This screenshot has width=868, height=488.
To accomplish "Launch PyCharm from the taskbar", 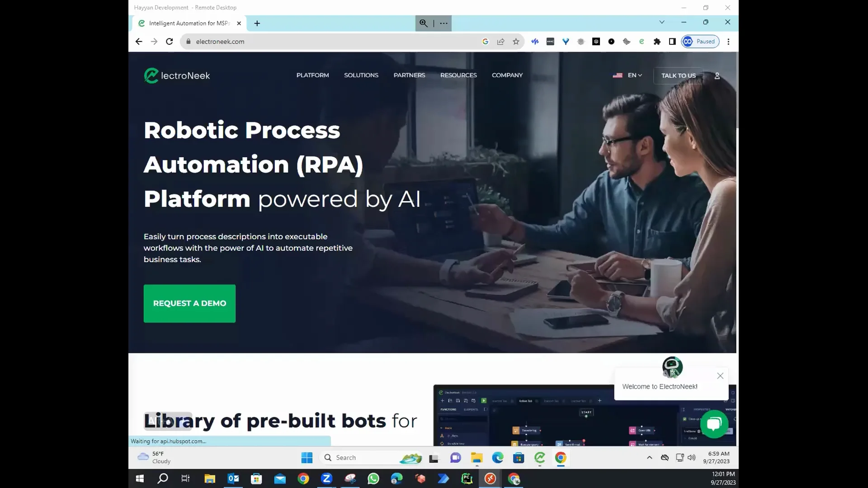I will (467, 479).
